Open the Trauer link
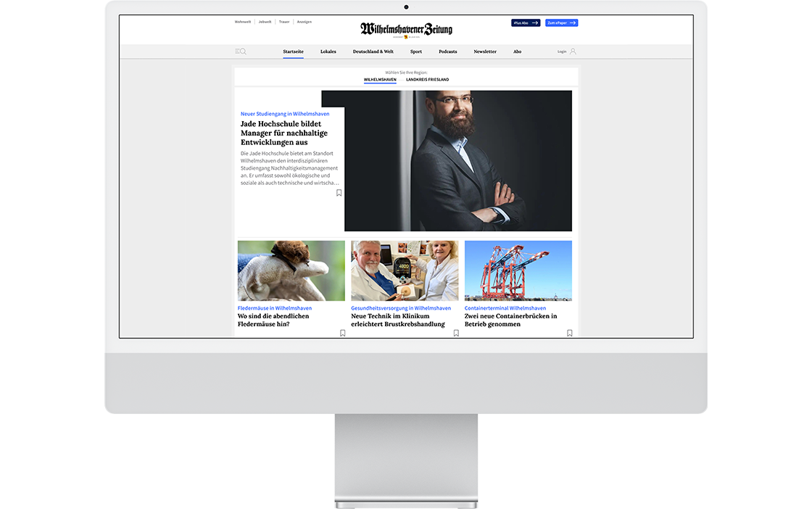This screenshot has width=812, height=509. coord(283,22)
